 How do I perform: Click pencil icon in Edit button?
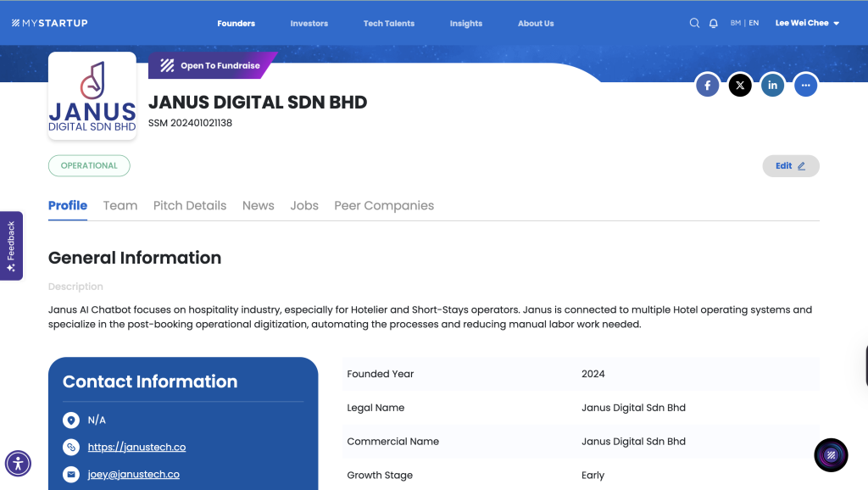pyautogui.click(x=801, y=166)
